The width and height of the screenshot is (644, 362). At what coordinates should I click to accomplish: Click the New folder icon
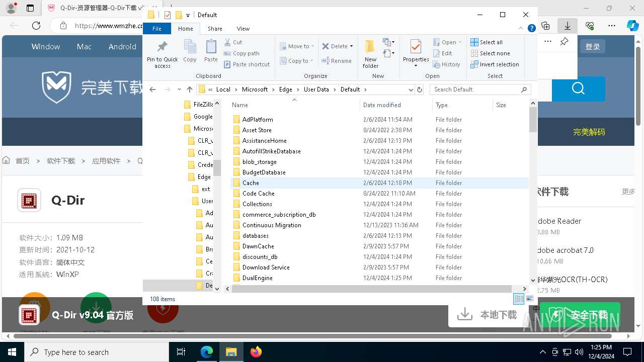coord(370,47)
